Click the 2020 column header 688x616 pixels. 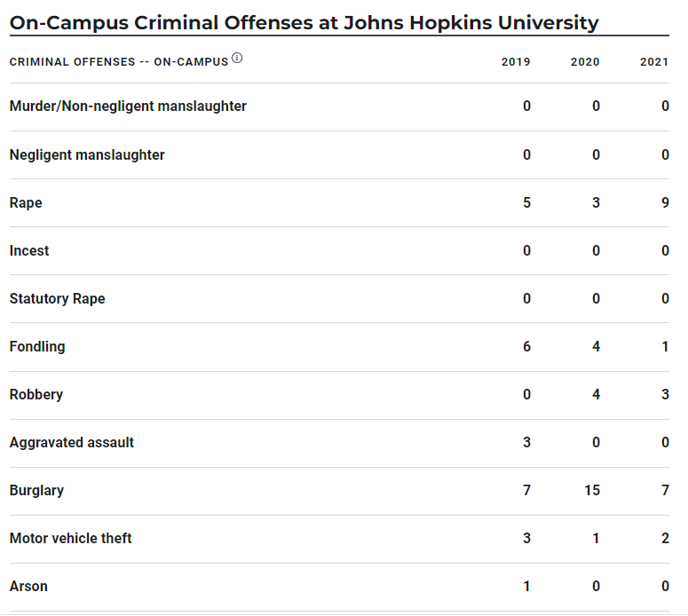pos(585,62)
